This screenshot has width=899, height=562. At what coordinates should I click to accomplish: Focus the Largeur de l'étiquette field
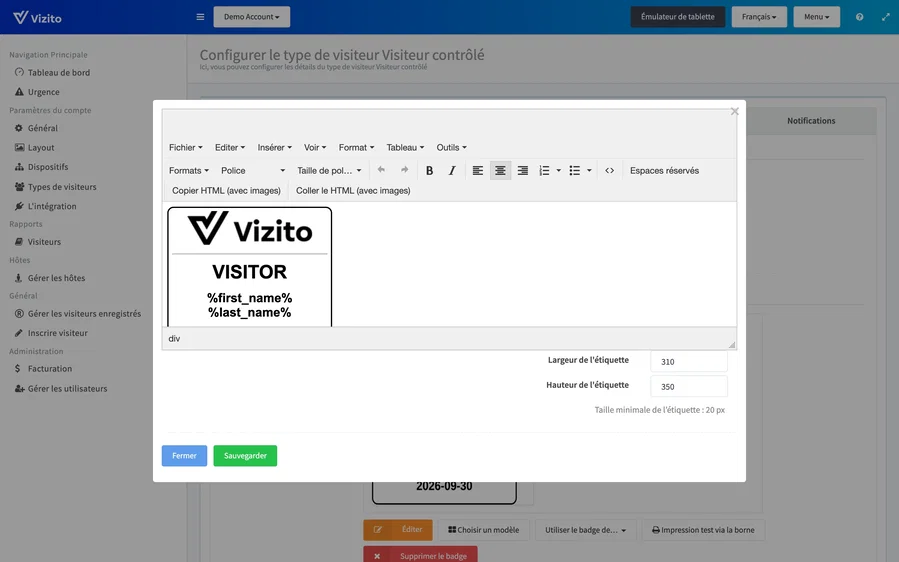(x=689, y=362)
